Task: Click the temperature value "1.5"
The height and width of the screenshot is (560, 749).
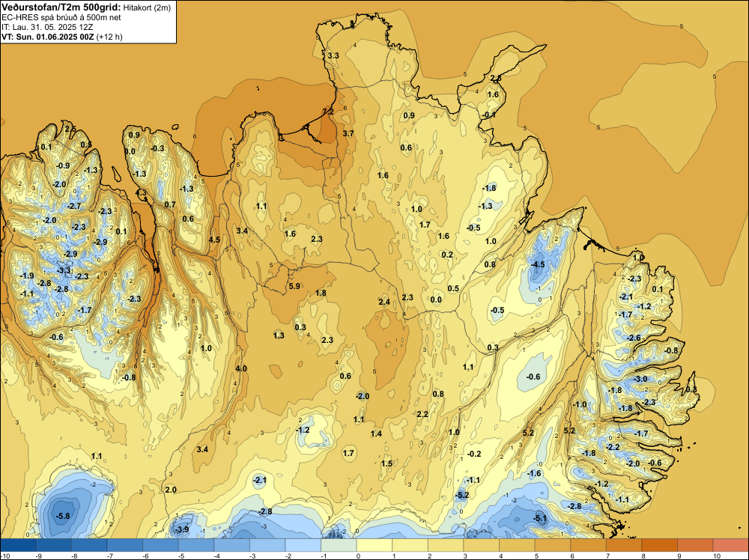Action: coord(387,463)
